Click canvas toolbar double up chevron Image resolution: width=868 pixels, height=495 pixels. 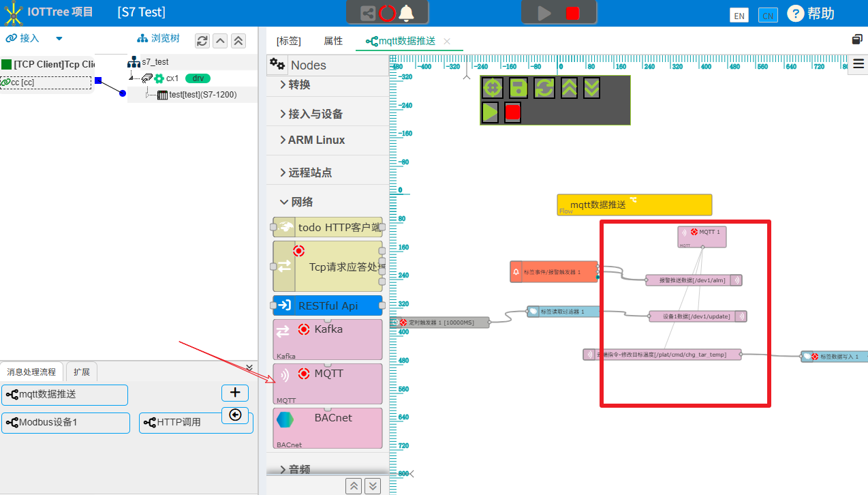point(568,87)
